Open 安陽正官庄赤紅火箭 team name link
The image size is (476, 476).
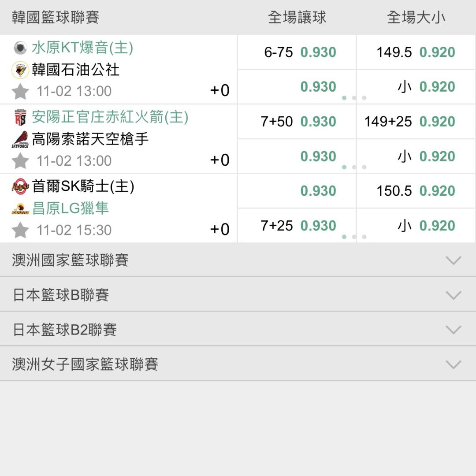(x=110, y=117)
